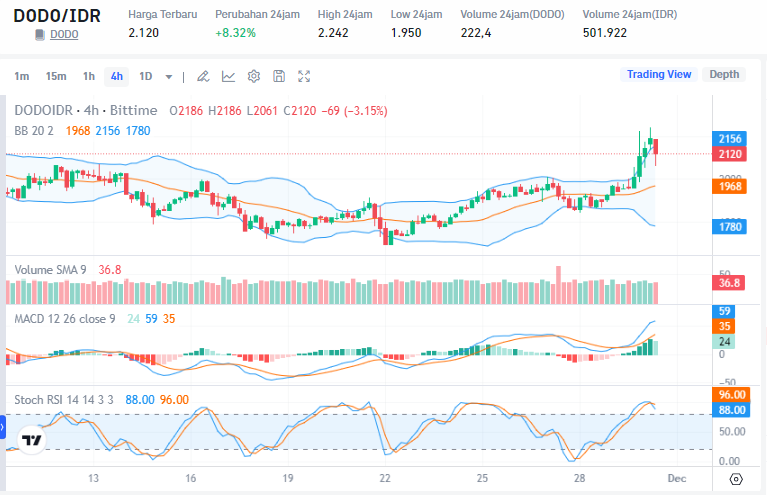
Task: Open the drawing tools pencil icon
Action: 203,76
